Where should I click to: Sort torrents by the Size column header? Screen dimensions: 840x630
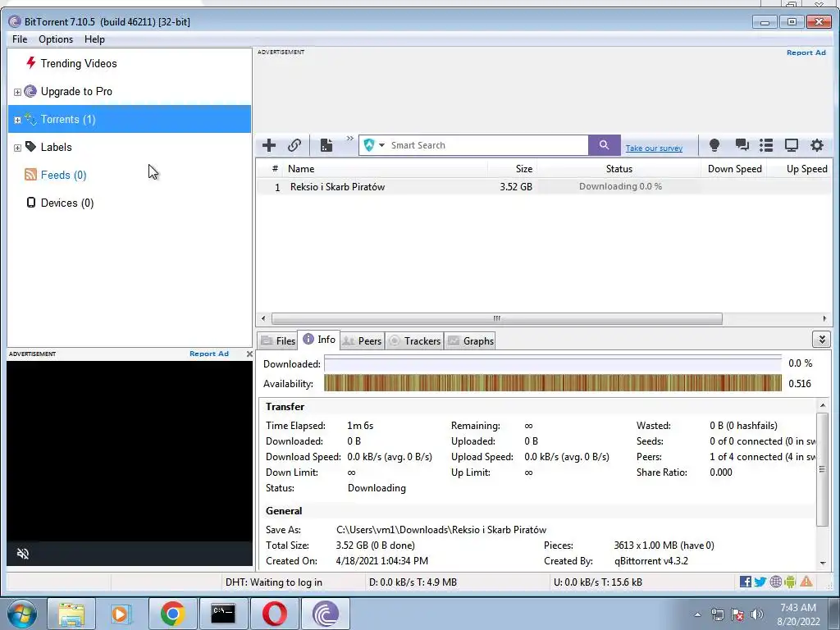pos(512,169)
